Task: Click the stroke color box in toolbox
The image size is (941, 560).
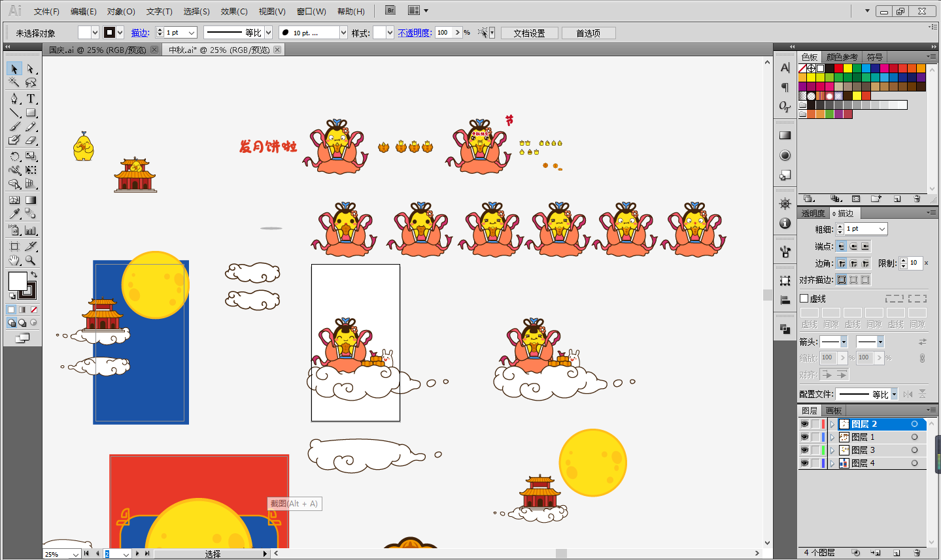Action: (x=27, y=289)
